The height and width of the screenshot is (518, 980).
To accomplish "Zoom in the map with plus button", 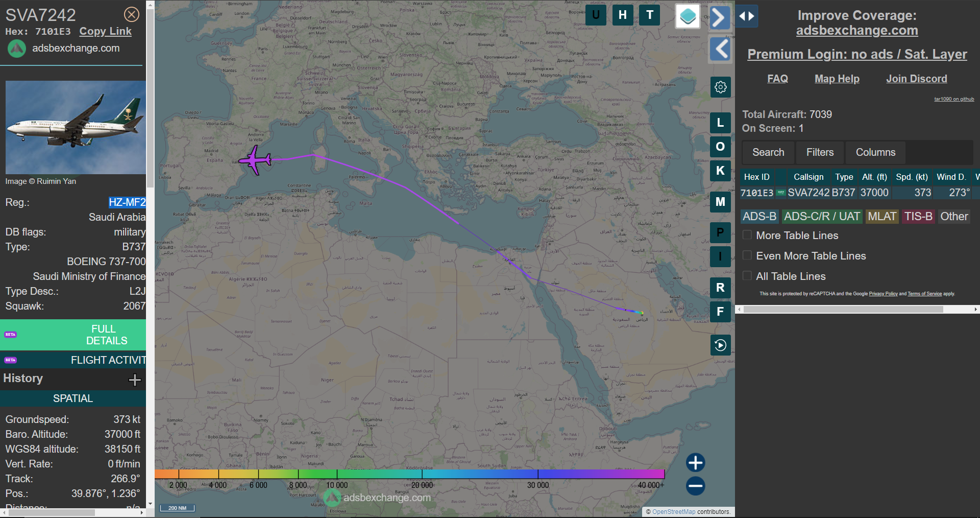I will [696, 463].
